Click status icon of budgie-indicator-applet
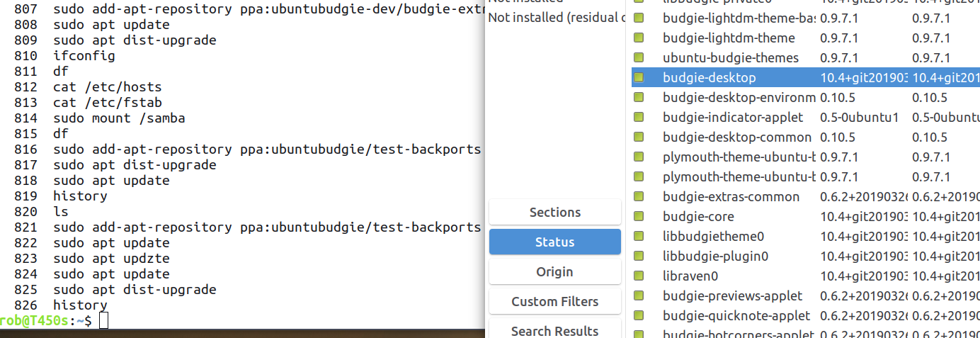This screenshot has height=338, width=980. [x=639, y=117]
